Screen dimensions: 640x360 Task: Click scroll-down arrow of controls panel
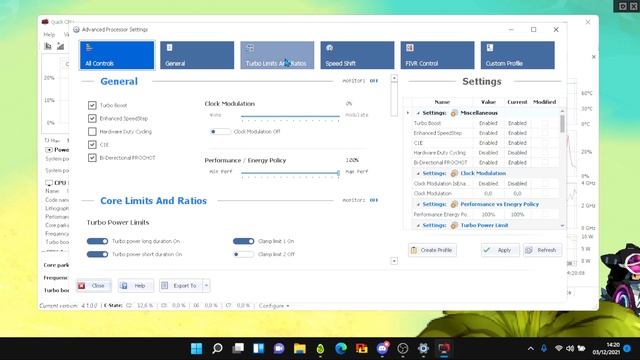394,261
